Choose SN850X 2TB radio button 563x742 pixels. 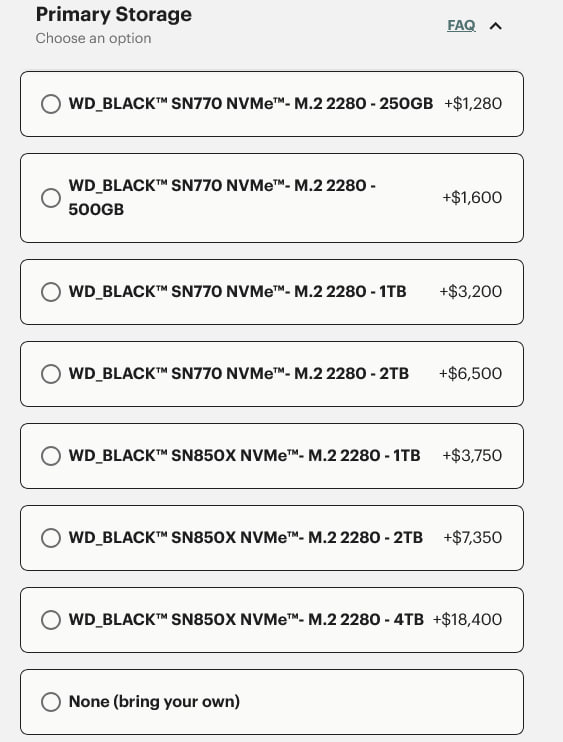coord(51,538)
